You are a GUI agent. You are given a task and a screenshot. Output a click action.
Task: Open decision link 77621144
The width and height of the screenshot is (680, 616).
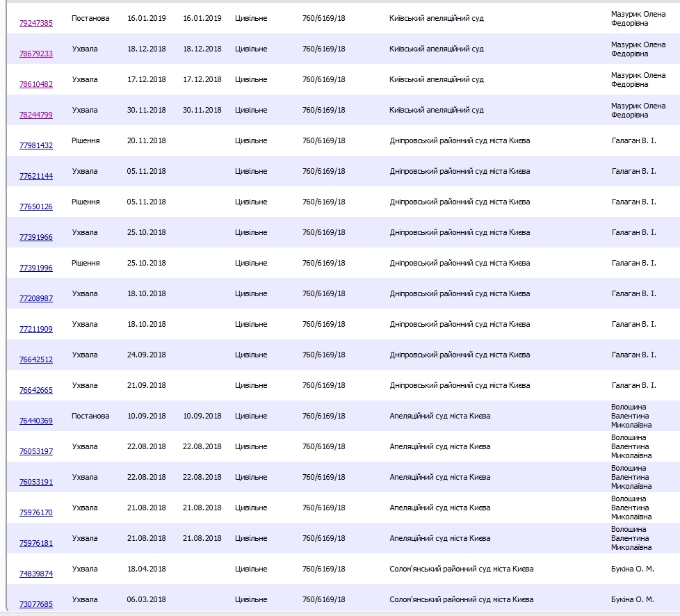(x=36, y=176)
